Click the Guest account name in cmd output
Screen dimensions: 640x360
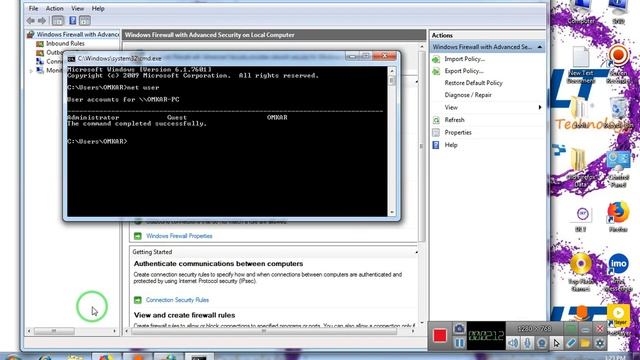[177, 118]
